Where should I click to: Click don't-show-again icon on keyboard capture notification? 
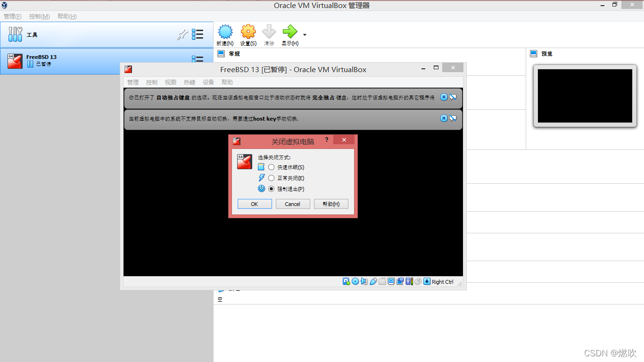click(x=453, y=97)
